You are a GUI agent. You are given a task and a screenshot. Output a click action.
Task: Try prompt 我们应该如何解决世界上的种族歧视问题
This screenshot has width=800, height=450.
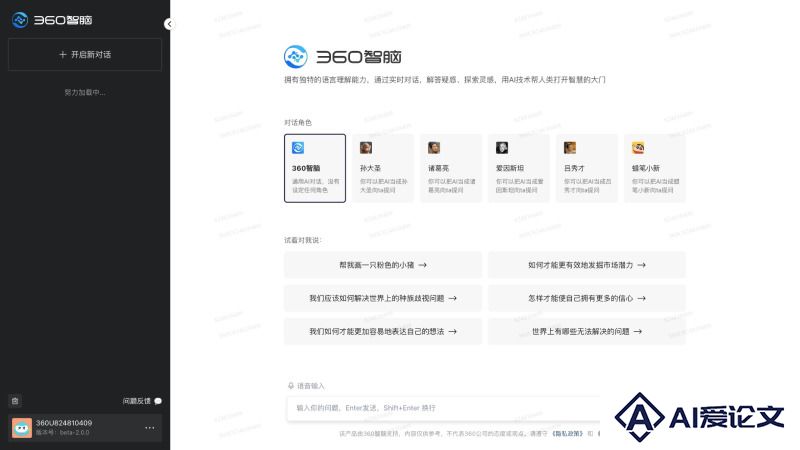(x=383, y=298)
